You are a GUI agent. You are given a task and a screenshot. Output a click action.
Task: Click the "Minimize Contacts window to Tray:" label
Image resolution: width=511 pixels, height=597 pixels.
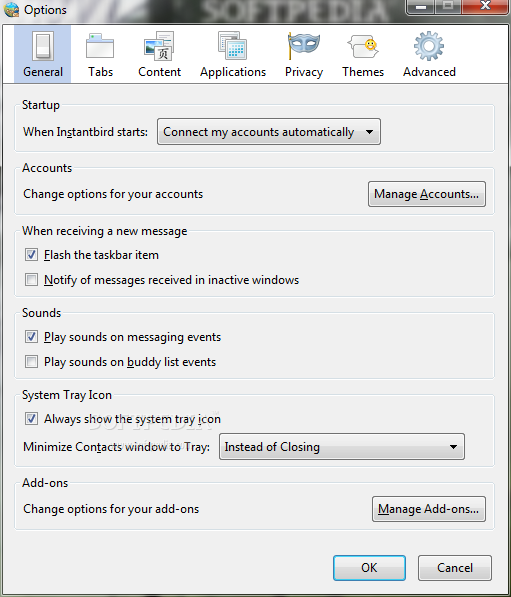[x=117, y=447]
